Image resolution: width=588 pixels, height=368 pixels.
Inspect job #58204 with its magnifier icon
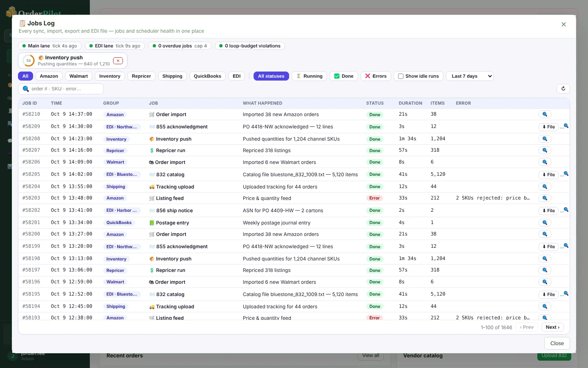pos(545,187)
